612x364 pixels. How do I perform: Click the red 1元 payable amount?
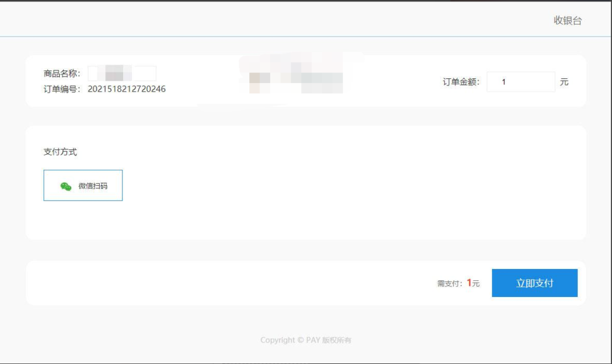point(472,283)
